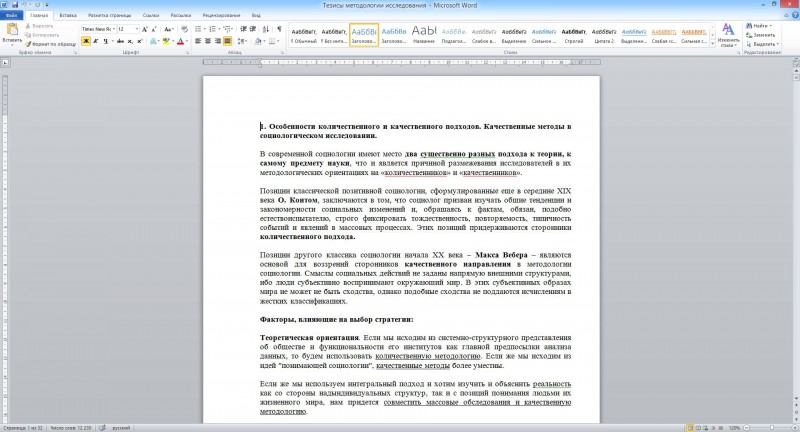Increase font size with the grow font icon
Screen dimensions: 800x432
pos(145,29)
